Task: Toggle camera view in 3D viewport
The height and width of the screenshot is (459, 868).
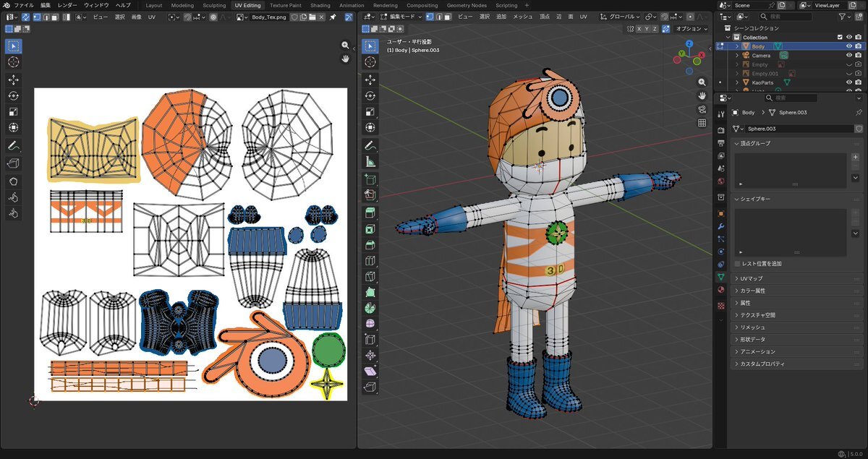Action: point(702,109)
